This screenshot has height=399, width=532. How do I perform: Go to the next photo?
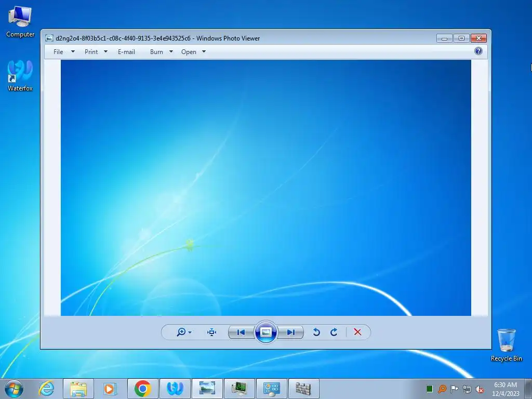tap(291, 332)
